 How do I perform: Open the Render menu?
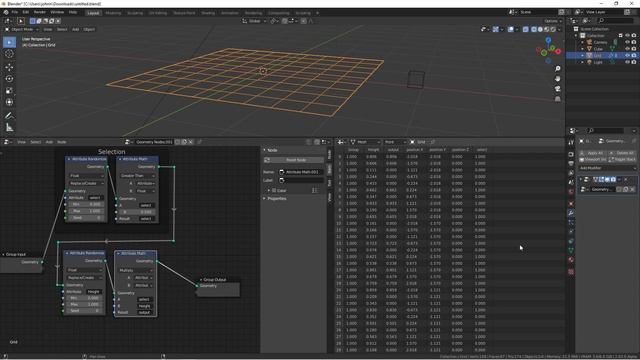(x=40, y=12)
